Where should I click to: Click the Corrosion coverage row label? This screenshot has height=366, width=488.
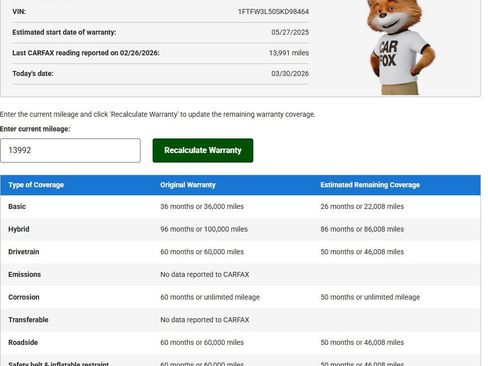pyautogui.click(x=24, y=297)
